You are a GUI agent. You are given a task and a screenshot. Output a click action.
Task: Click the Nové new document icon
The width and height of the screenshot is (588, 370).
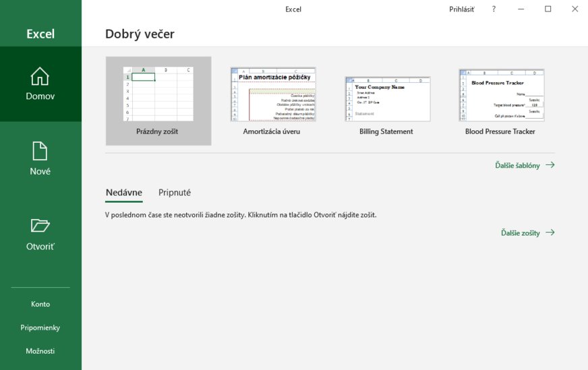[x=40, y=151]
